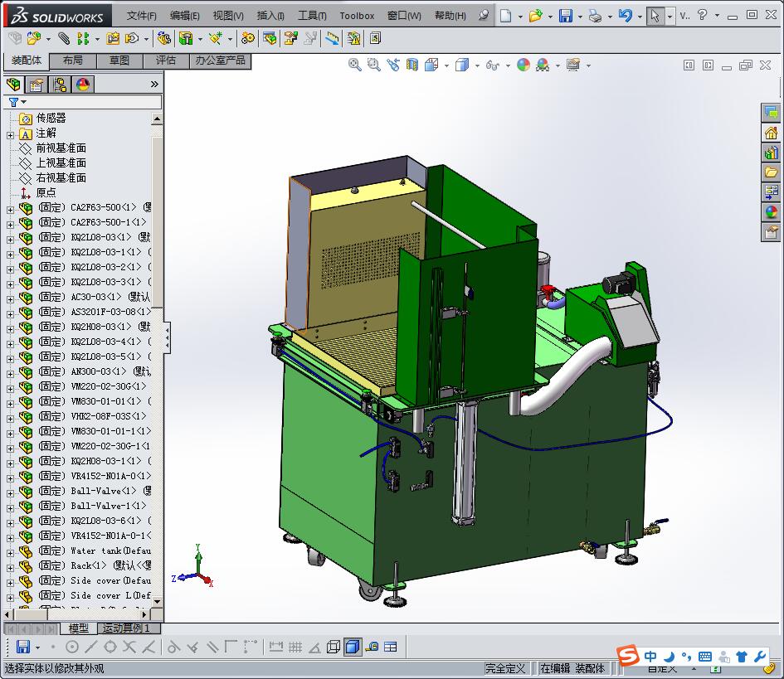
Task: Open the DisplayManager color ball tab
Action: click(x=83, y=84)
